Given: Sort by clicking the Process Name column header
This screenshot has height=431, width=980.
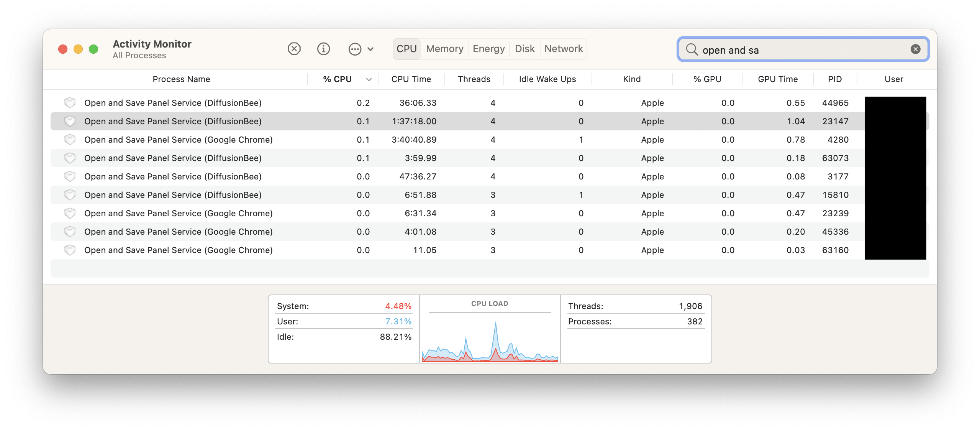Looking at the screenshot, I should [x=181, y=79].
